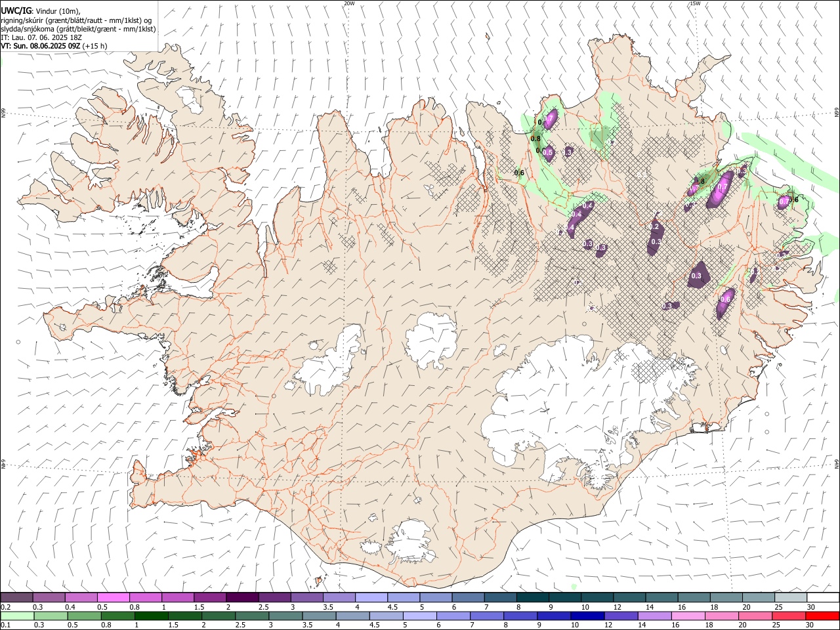Select the light green 0.3 rain swatch
840x630 pixels.
tap(51, 616)
